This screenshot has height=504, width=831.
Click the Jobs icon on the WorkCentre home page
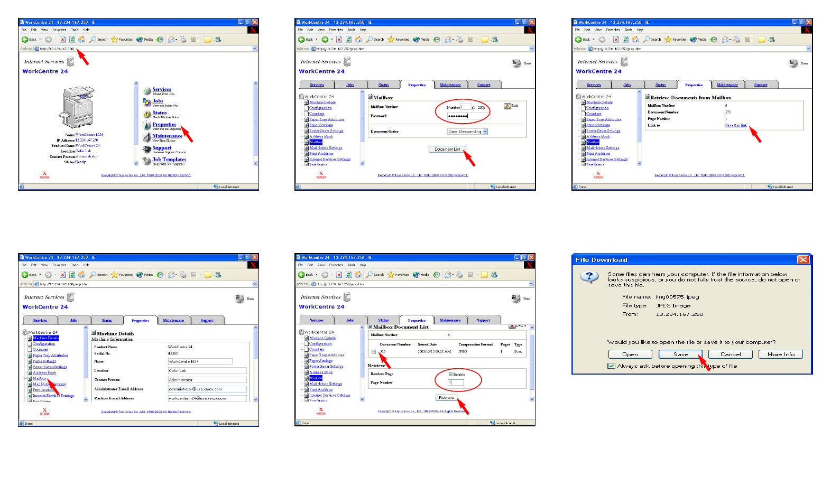point(147,102)
